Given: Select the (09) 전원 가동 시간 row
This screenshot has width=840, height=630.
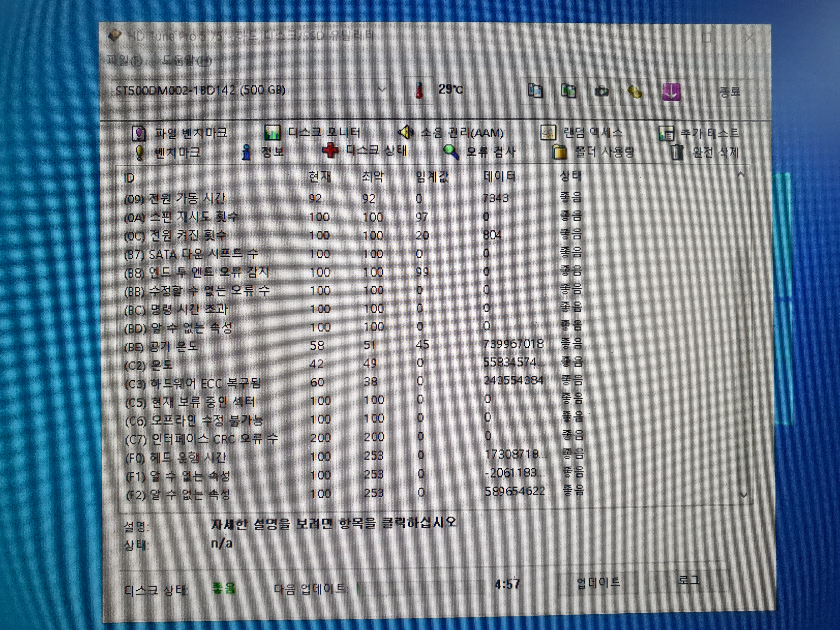Looking at the screenshot, I should coord(353,198).
